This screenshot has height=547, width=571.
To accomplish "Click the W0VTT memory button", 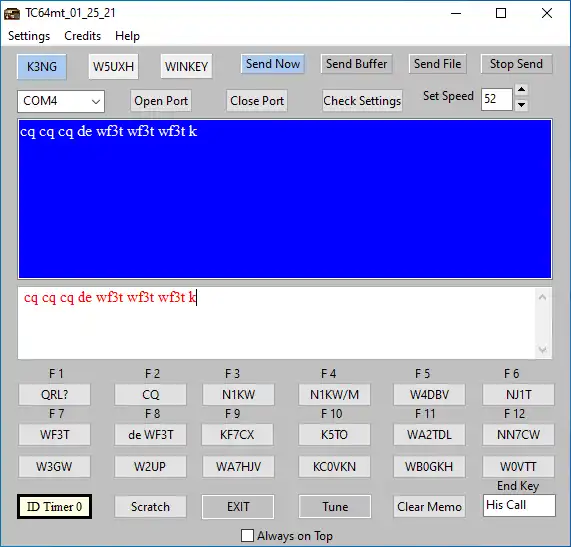I will pos(519,467).
